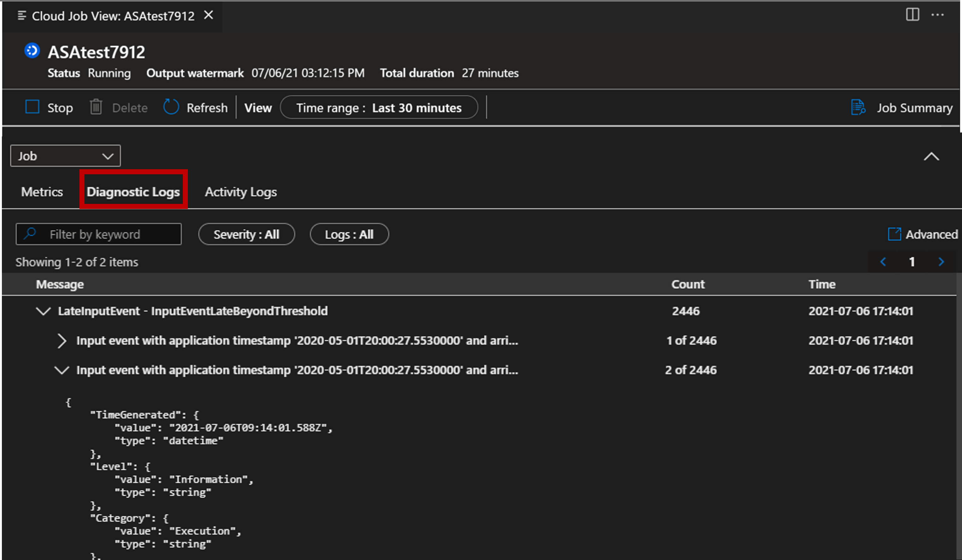Open the Logs filter dropdown
The height and width of the screenshot is (560, 962).
click(349, 234)
